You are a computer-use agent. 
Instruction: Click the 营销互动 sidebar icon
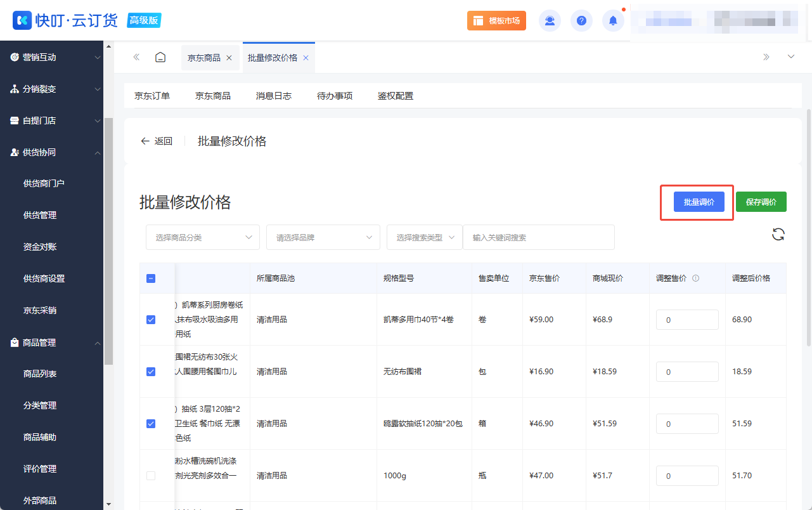click(x=15, y=57)
